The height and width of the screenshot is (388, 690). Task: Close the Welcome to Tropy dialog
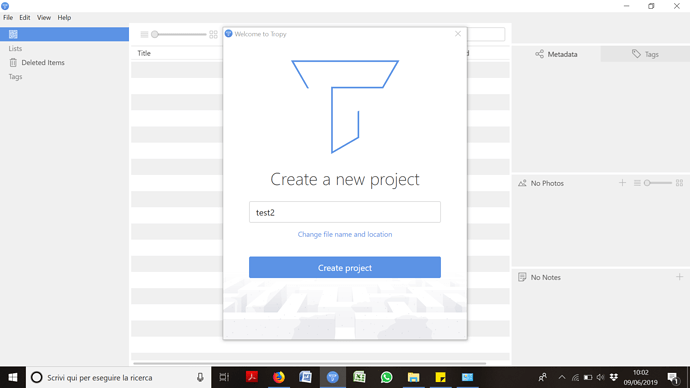[x=458, y=34]
